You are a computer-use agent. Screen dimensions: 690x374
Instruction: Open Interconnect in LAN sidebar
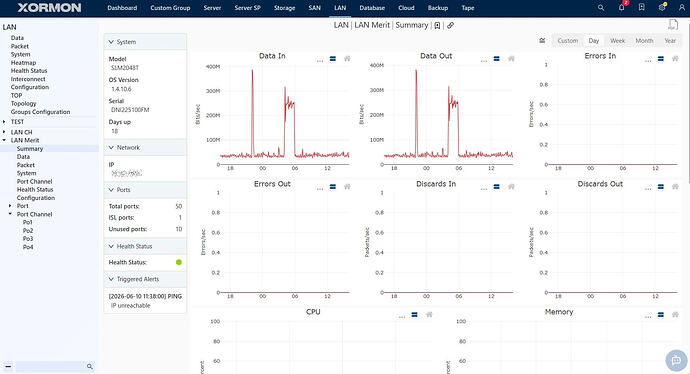point(28,79)
